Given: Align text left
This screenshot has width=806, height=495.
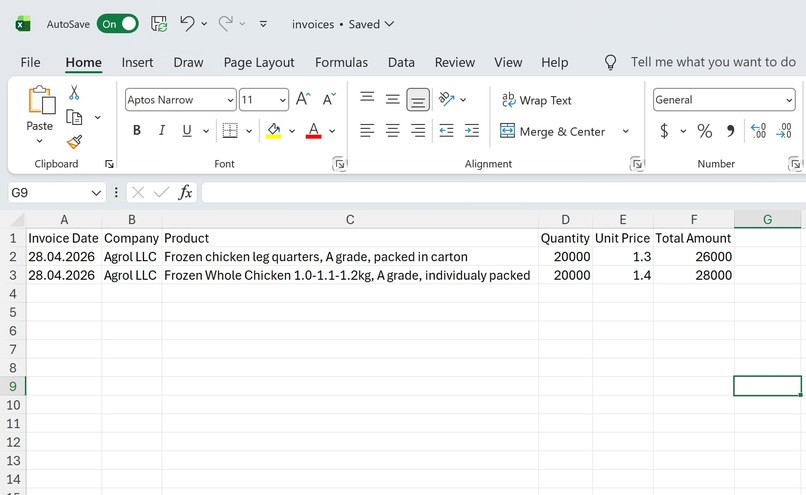Looking at the screenshot, I should 367,131.
